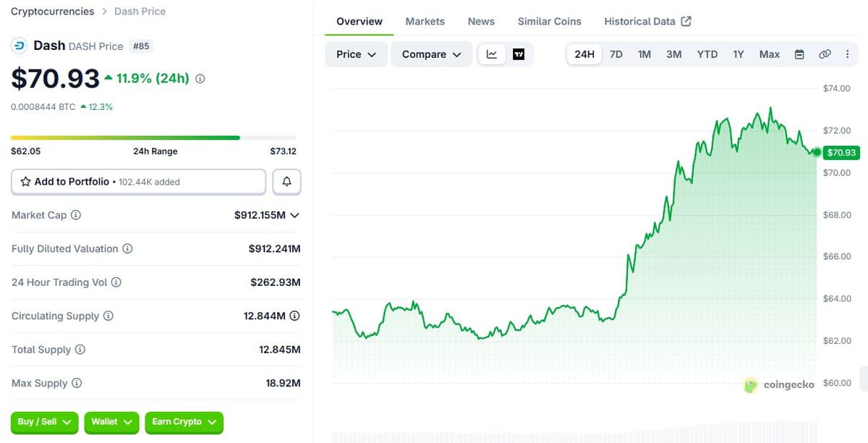
Task: Click the 24h Range progress bar
Action: [x=153, y=138]
